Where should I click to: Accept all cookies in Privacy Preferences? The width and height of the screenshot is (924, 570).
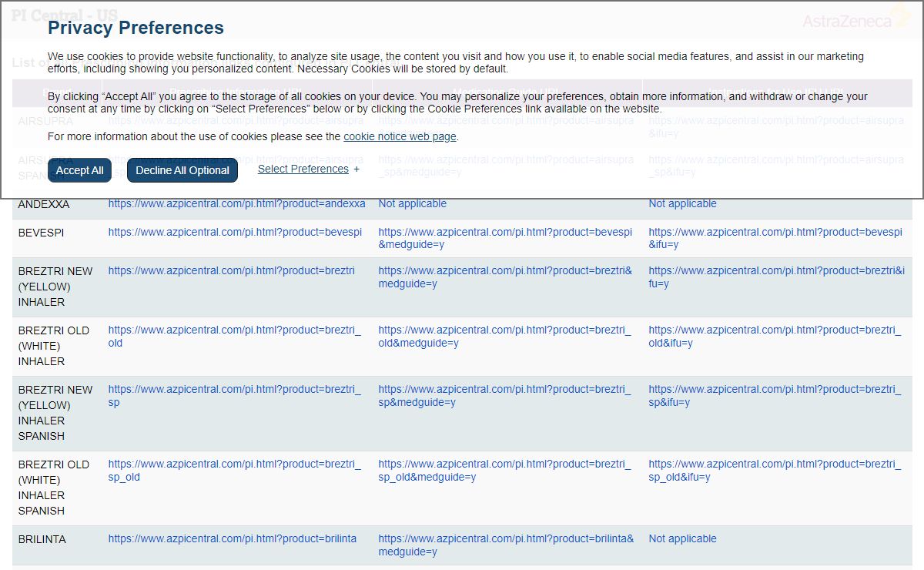coord(80,170)
